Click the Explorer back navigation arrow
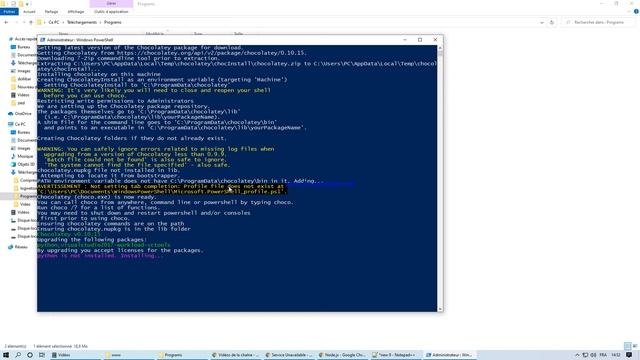The width and height of the screenshot is (640, 360). pyautogui.click(x=6, y=22)
